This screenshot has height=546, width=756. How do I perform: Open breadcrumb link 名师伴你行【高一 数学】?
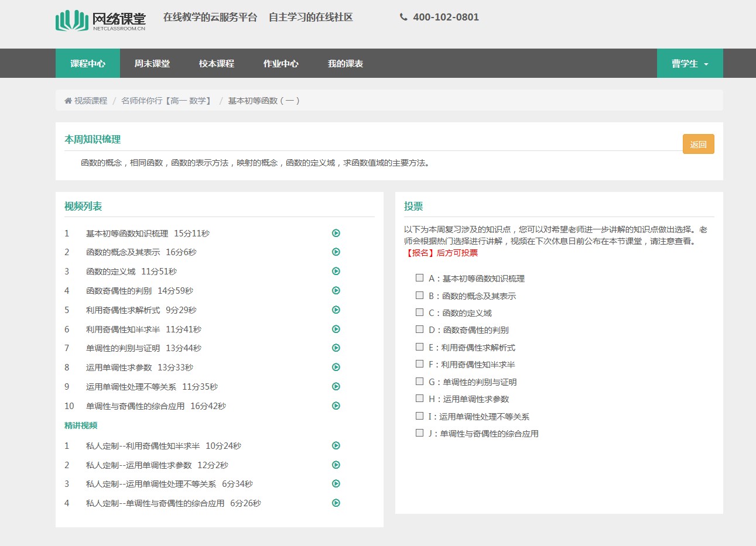(167, 101)
